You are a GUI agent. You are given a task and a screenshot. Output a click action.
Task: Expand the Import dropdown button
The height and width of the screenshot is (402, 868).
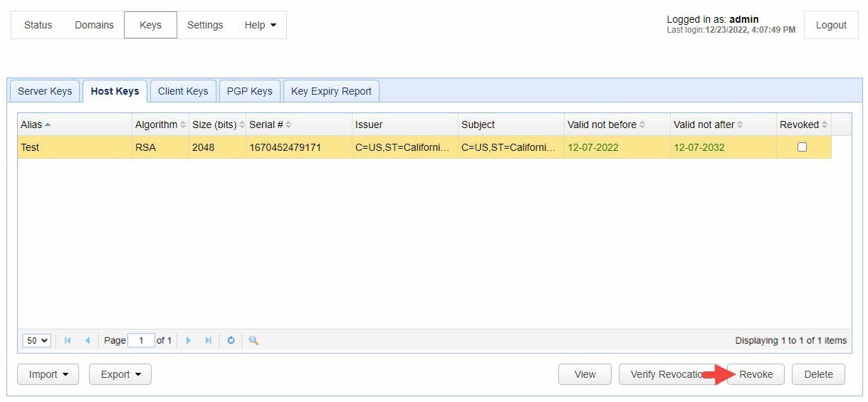tap(48, 374)
